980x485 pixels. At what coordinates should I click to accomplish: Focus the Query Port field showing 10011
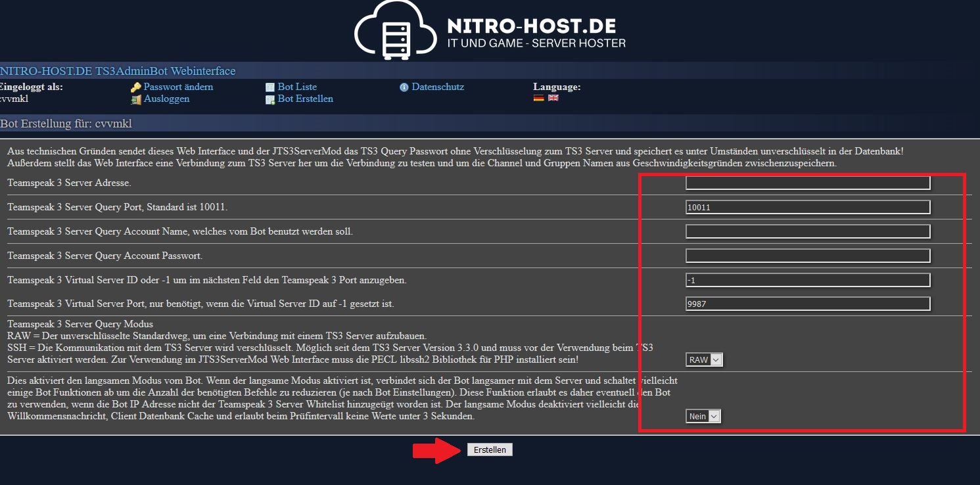[808, 207]
